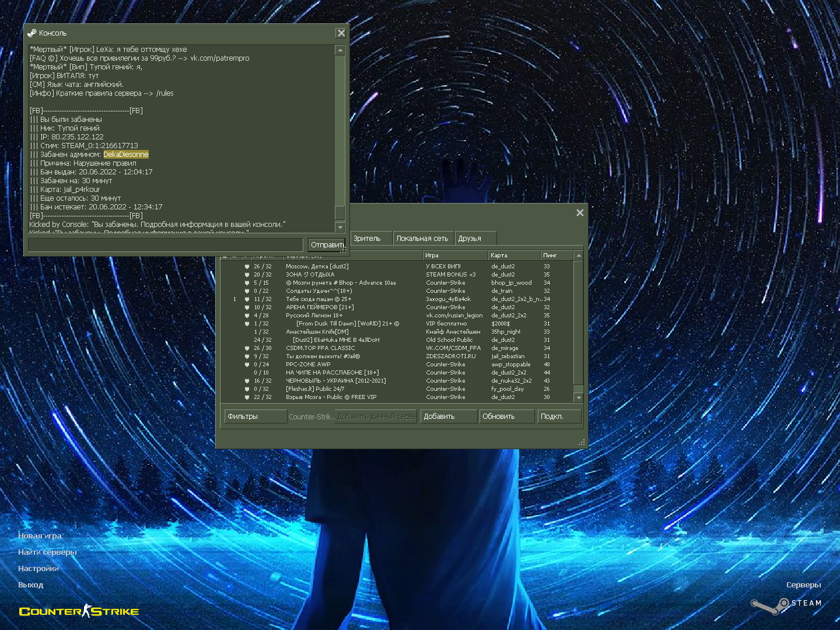Click the vk.com/rusian_legion game cell

click(x=454, y=316)
